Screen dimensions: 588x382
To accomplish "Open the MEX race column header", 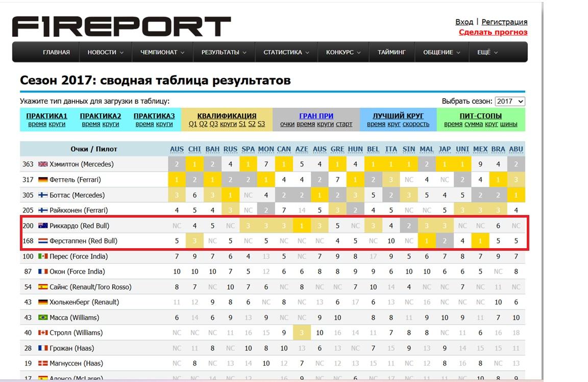I will (x=480, y=149).
